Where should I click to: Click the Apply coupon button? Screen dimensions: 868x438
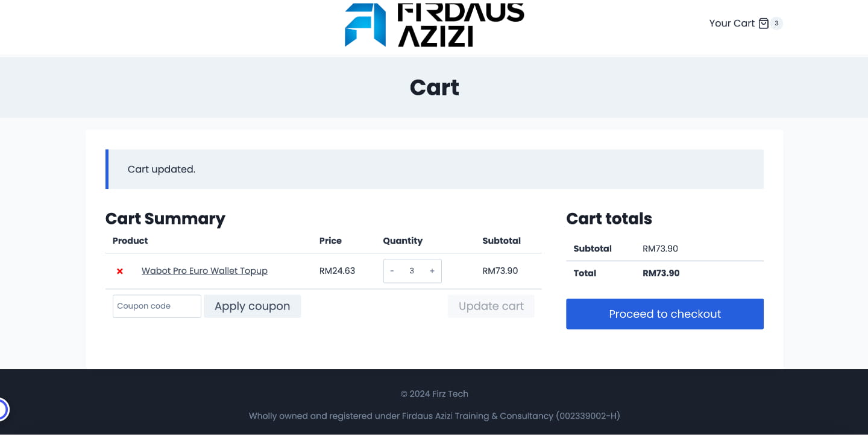click(x=252, y=306)
